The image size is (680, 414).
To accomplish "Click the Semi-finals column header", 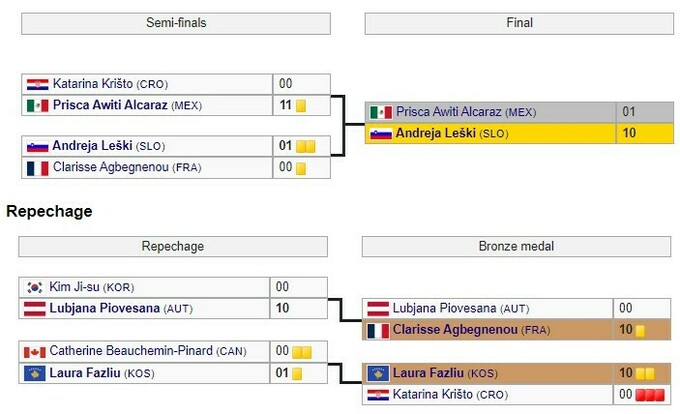I will (x=176, y=23).
